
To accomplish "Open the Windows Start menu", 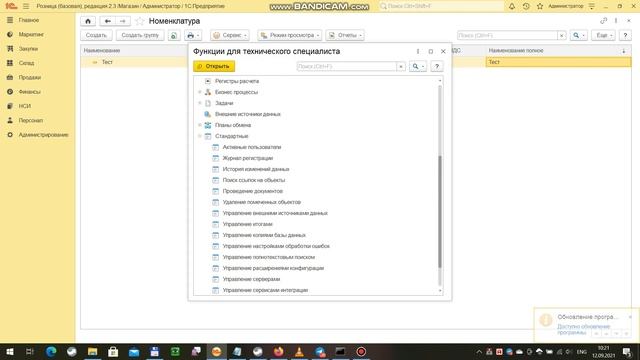I will point(9,351).
